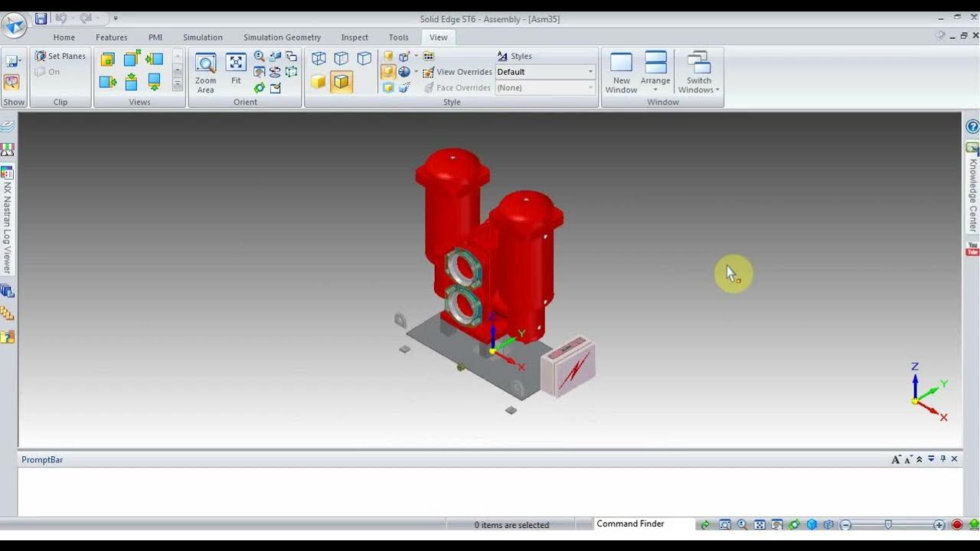Click status bar green refresh arrow
The image size is (980, 551).
(705, 525)
